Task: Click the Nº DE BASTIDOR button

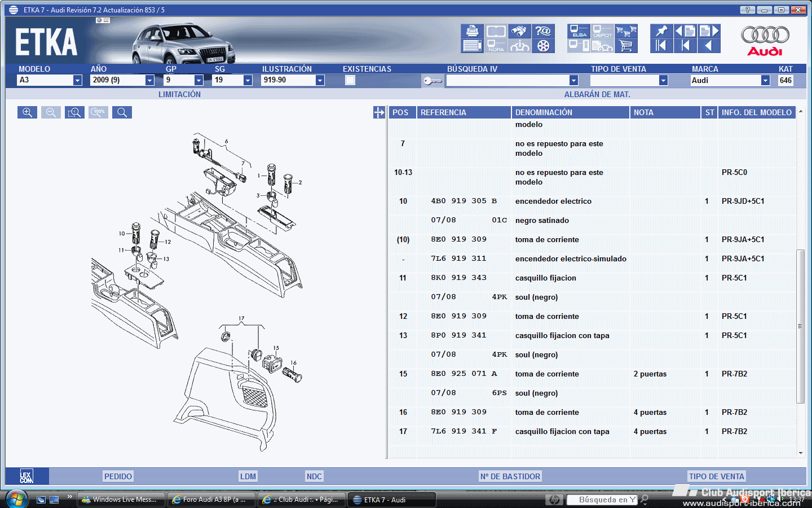Action: [x=510, y=476]
